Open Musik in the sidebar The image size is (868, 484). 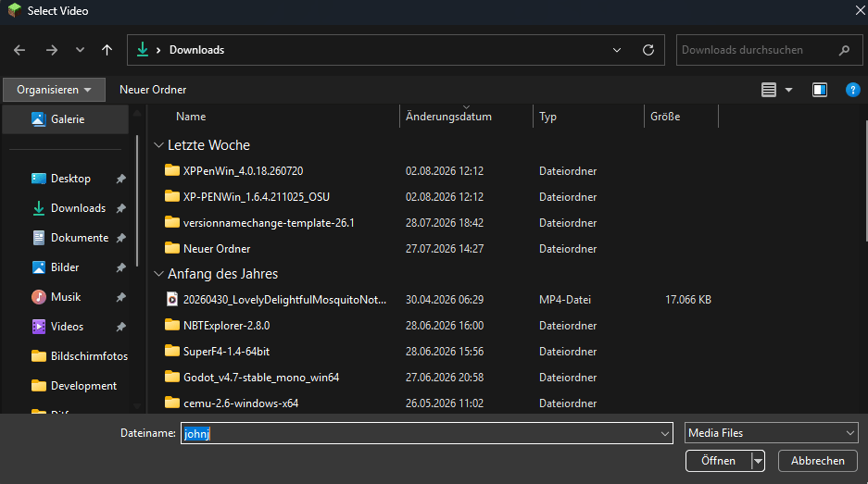pos(66,297)
